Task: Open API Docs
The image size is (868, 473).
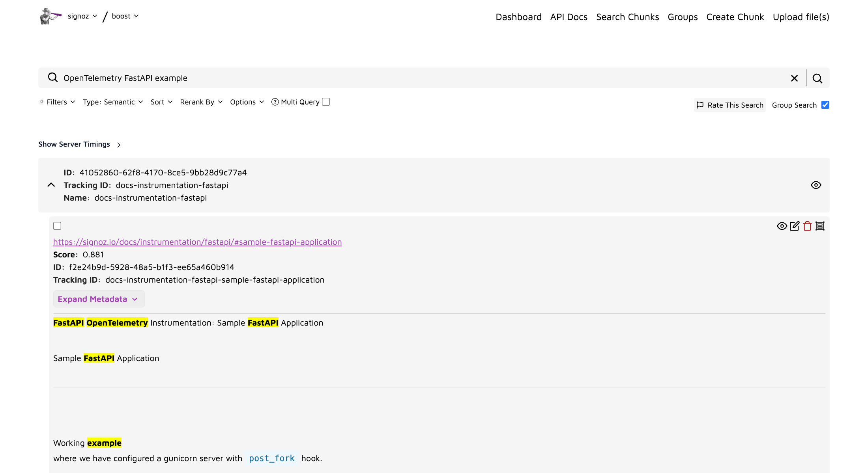Action: point(569,17)
